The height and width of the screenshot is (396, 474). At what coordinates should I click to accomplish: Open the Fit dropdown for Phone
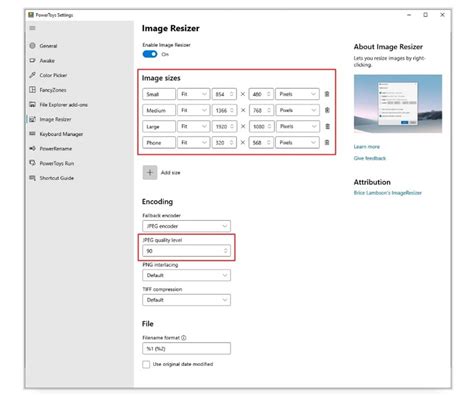pyautogui.click(x=193, y=142)
